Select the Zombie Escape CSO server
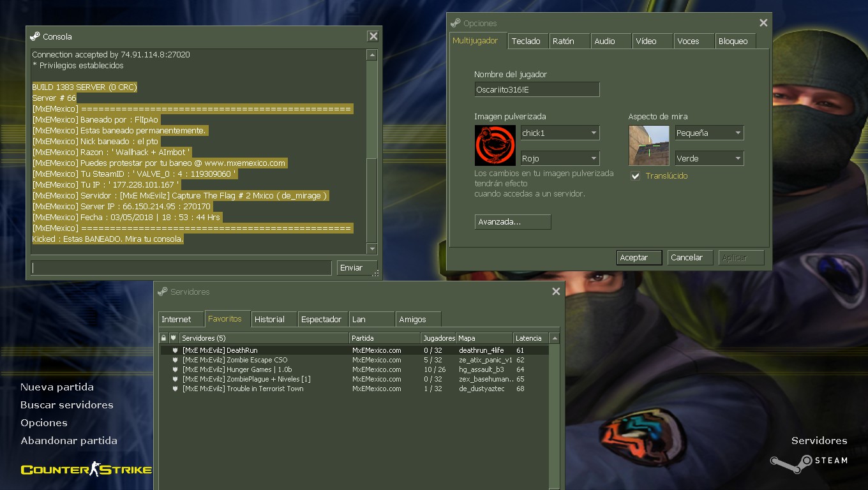This screenshot has height=490, width=868. [x=354, y=360]
